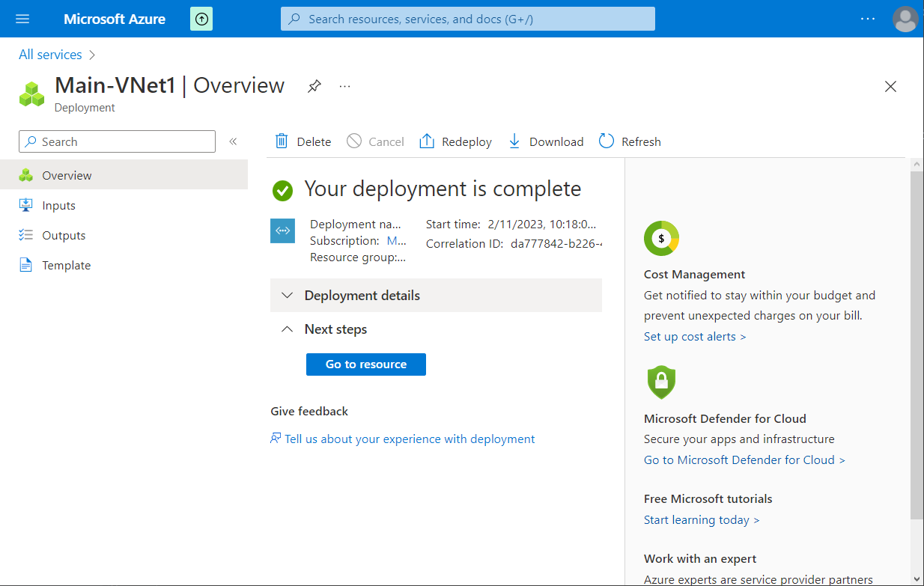
Task: Focus the top resource search box
Action: point(468,19)
